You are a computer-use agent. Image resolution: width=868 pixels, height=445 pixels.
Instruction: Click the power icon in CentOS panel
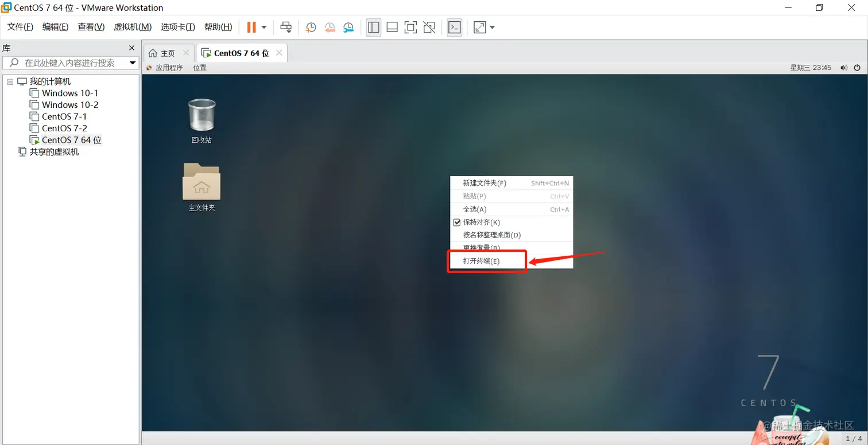(857, 68)
